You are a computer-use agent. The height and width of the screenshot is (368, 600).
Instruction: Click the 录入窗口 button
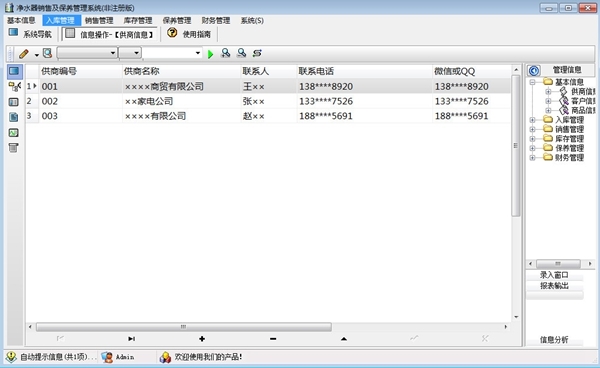tap(554, 275)
